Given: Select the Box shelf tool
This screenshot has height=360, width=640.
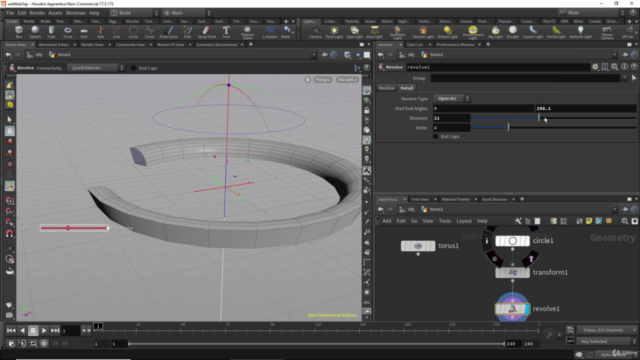Looking at the screenshot, I should click(x=19, y=32).
